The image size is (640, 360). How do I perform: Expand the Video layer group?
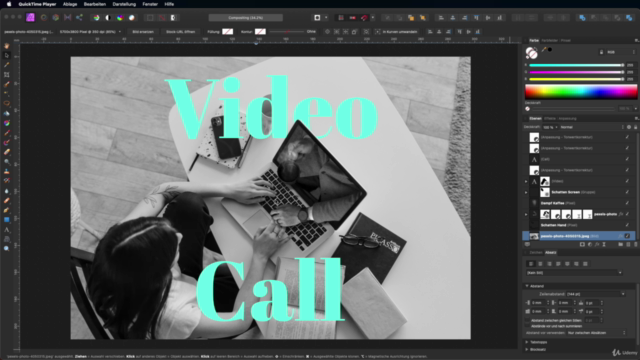click(x=526, y=181)
